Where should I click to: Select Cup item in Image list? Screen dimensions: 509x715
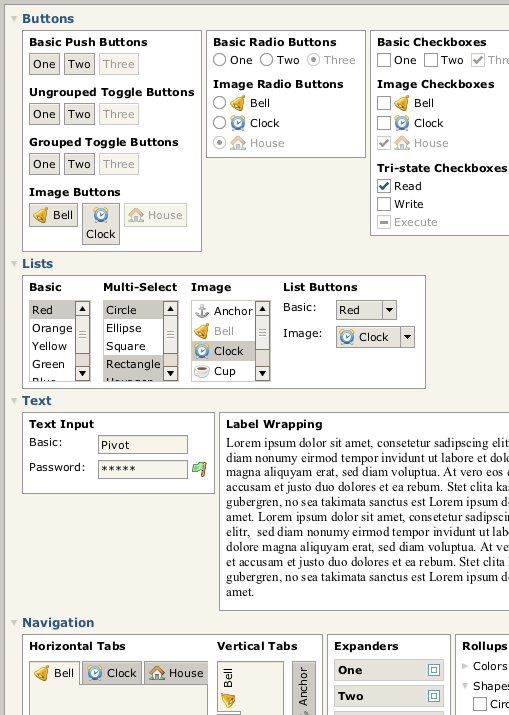[223, 371]
